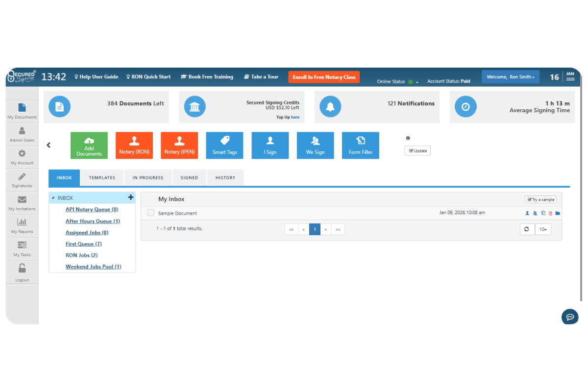This screenshot has height=392, width=588.
Task: Switch to the INBOX tab
Action: 64,177
